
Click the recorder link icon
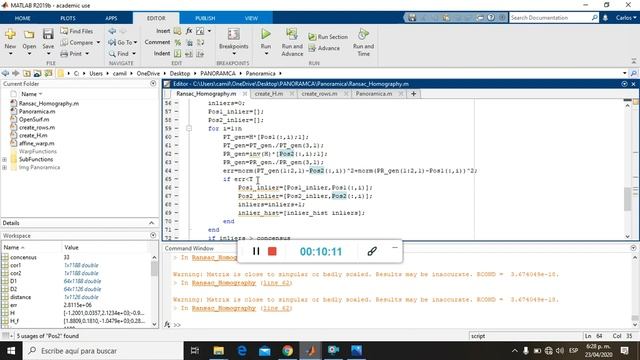pos(372,251)
